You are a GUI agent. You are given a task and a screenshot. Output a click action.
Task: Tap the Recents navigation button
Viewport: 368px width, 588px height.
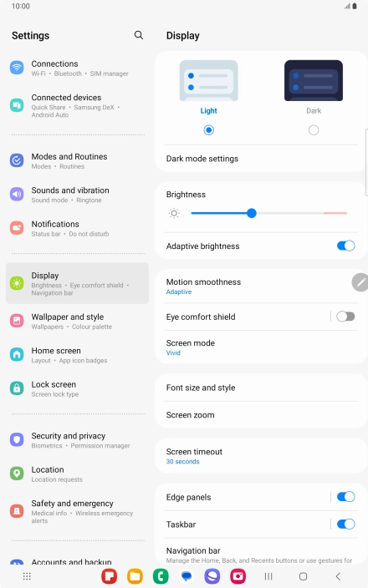(268, 576)
